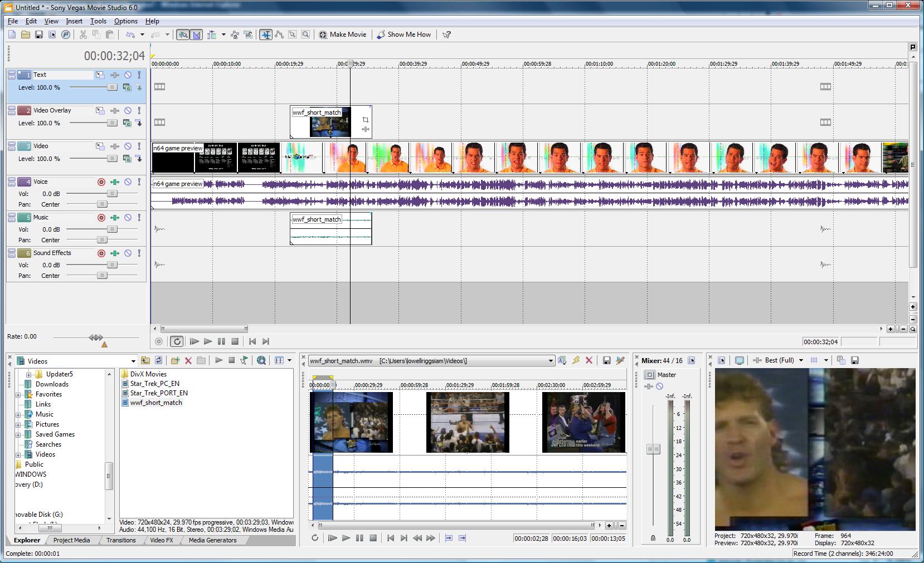Switch to the Transitions tab

[x=121, y=540]
